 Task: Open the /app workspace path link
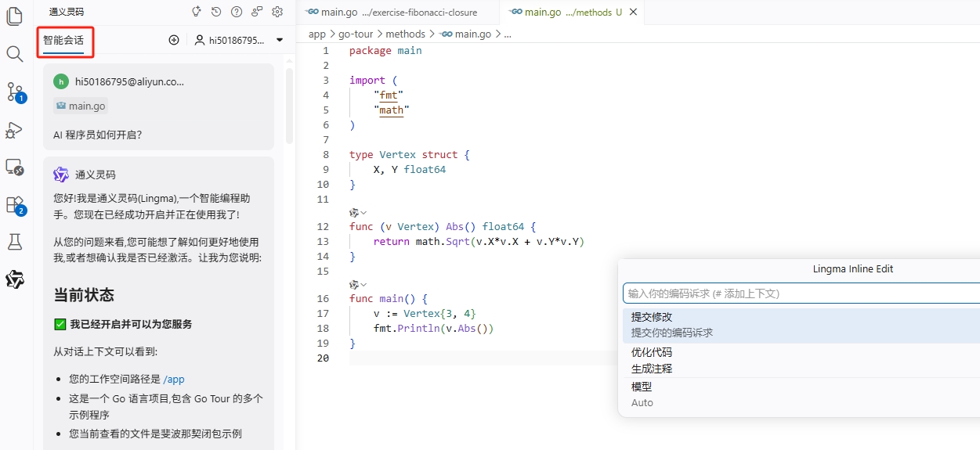pyautogui.click(x=174, y=379)
